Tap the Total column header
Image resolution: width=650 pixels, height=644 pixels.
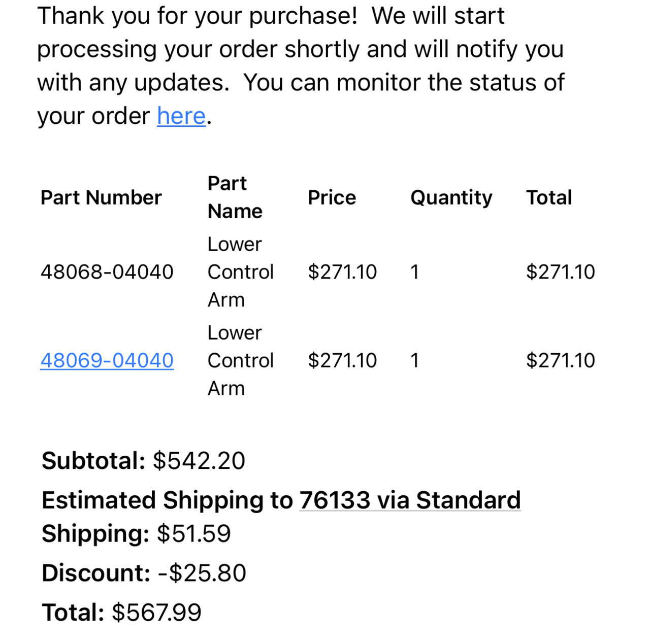pos(549,197)
